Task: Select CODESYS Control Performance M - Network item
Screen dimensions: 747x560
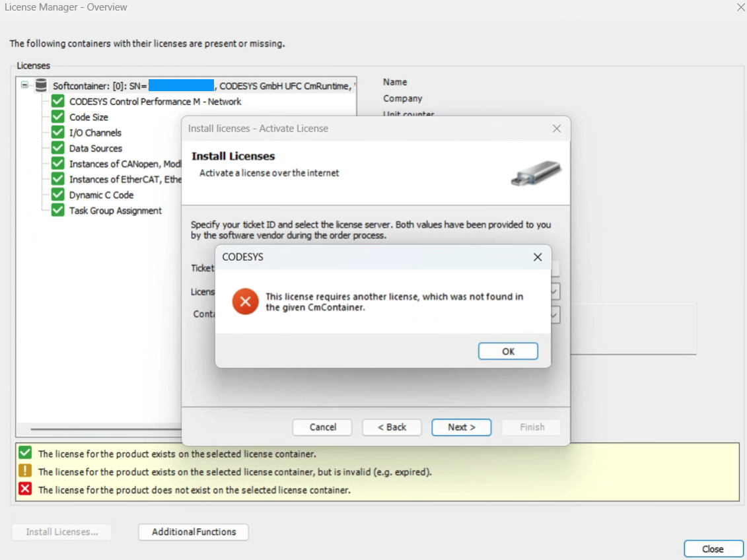Action: point(155,102)
